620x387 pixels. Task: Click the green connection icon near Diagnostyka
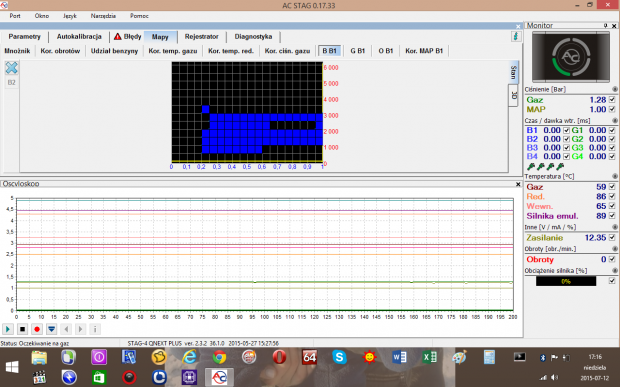tap(516, 36)
